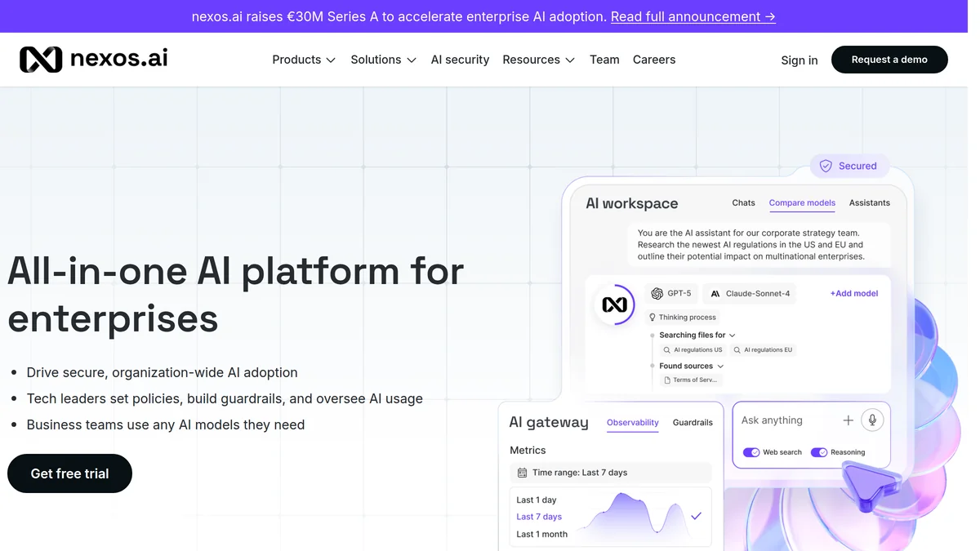Click the plus icon beside Ask anything
The image size is (980, 551).
click(x=849, y=420)
